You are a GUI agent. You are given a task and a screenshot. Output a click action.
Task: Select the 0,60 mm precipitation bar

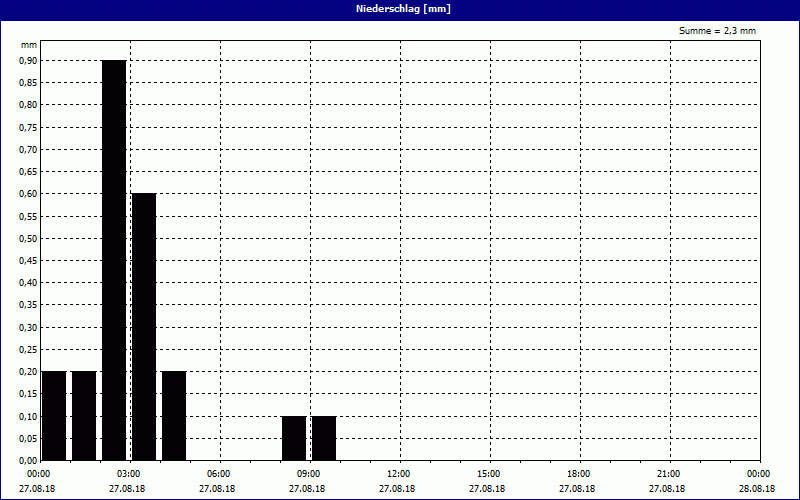tap(144, 326)
